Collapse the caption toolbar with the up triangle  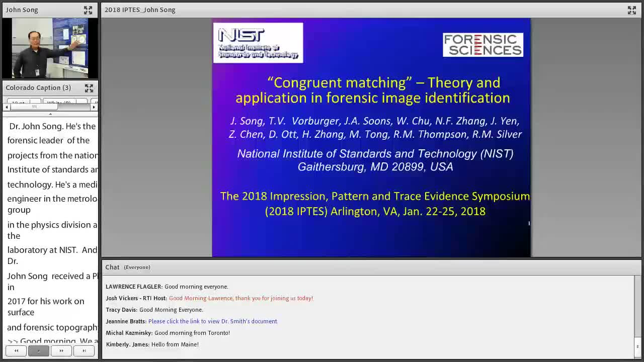point(50,114)
